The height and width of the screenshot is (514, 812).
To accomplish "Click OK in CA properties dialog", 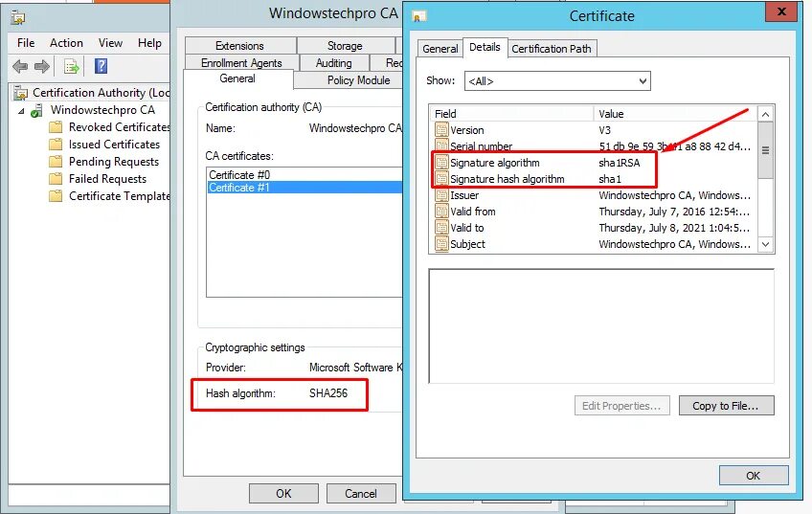I will 283,493.
